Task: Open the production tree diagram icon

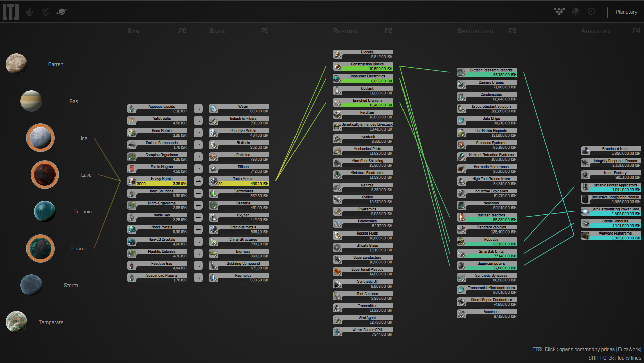Action: (x=559, y=12)
